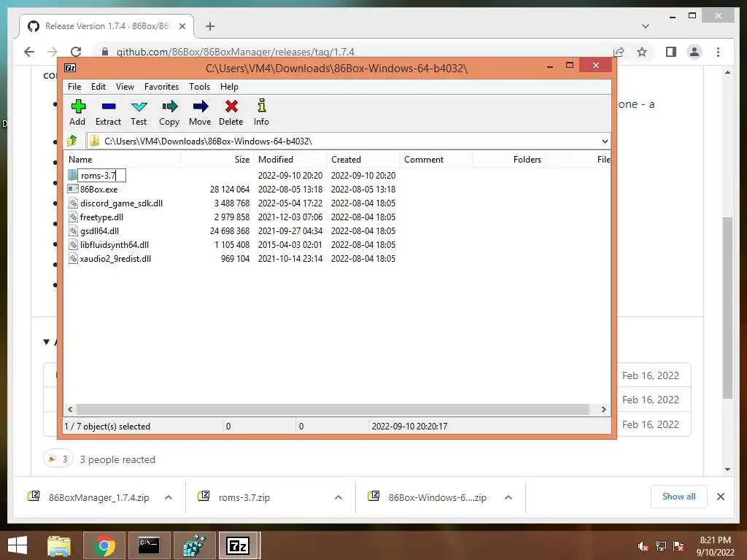The width and height of the screenshot is (747, 560).
Task: Expand roms-3.7.zip download options arrow
Action: [x=338, y=497]
